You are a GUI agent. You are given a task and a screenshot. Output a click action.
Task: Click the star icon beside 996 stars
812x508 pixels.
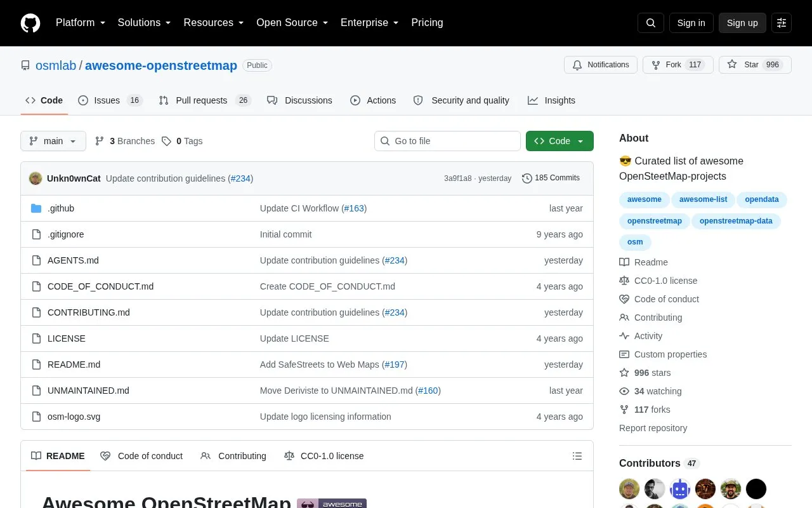click(624, 373)
